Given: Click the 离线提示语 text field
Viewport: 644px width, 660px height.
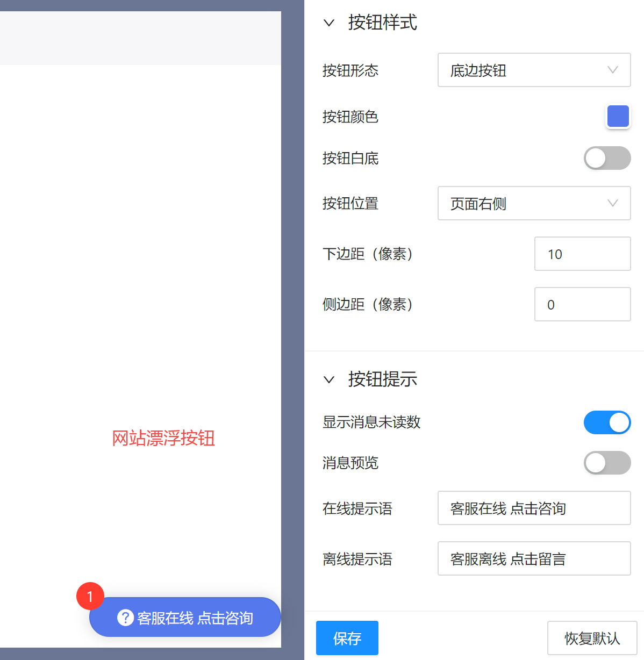Looking at the screenshot, I should 534,558.
